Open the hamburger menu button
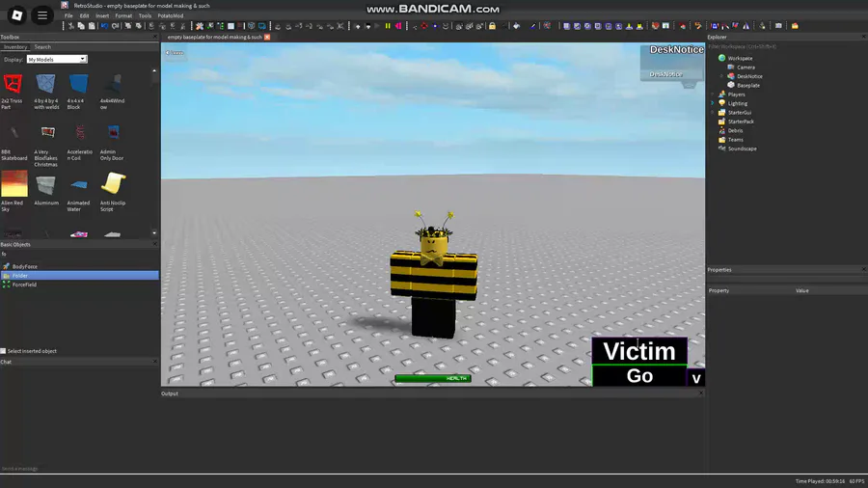Viewport: 868px width, 488px height. (x=42, y=15)
